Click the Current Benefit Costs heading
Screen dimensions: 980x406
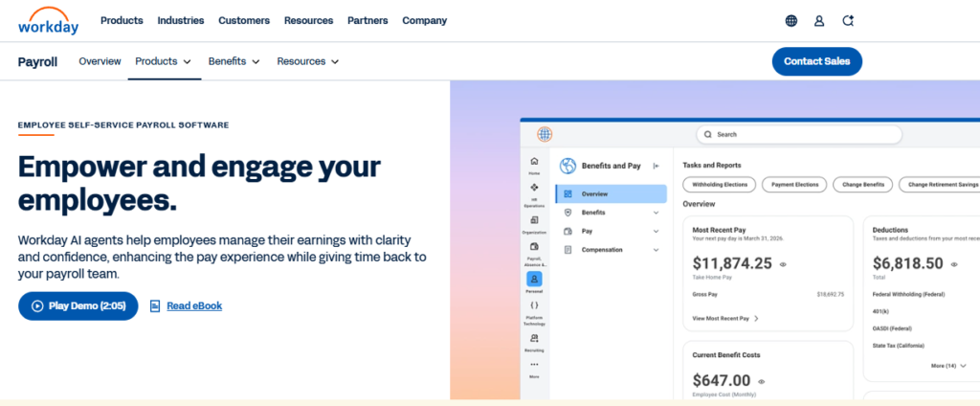tap(726, 354)
